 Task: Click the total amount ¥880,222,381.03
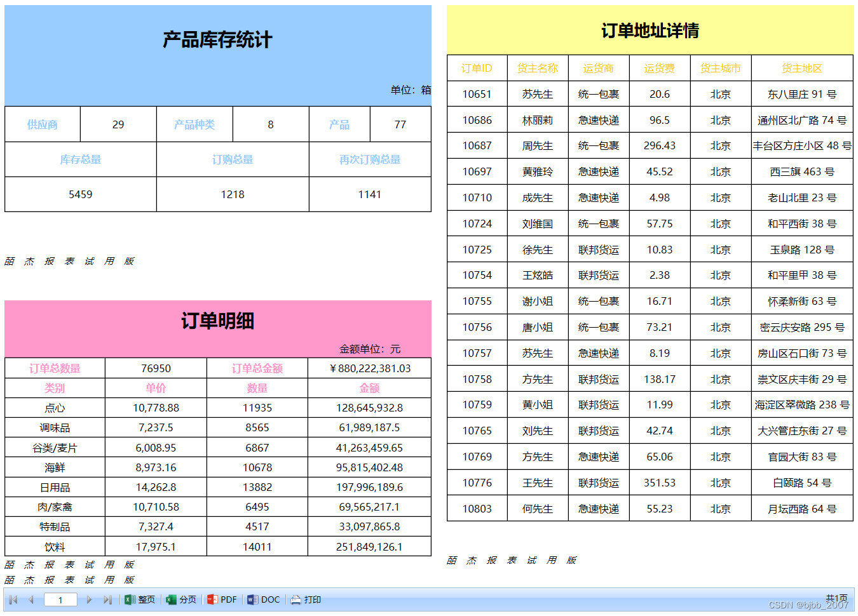370,368
